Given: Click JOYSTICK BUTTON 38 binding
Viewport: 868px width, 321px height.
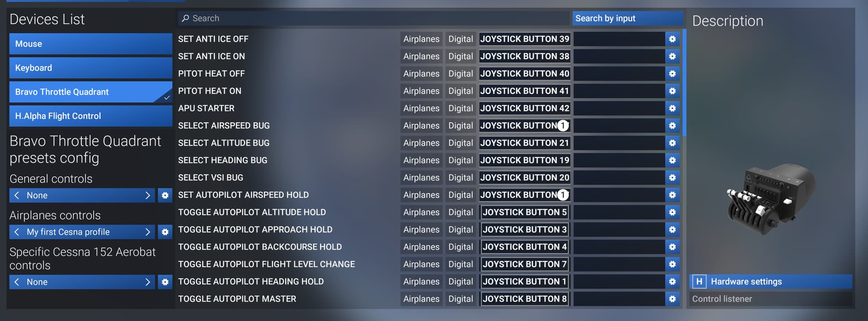Looking at the screenshot, I should click(525, 56).
